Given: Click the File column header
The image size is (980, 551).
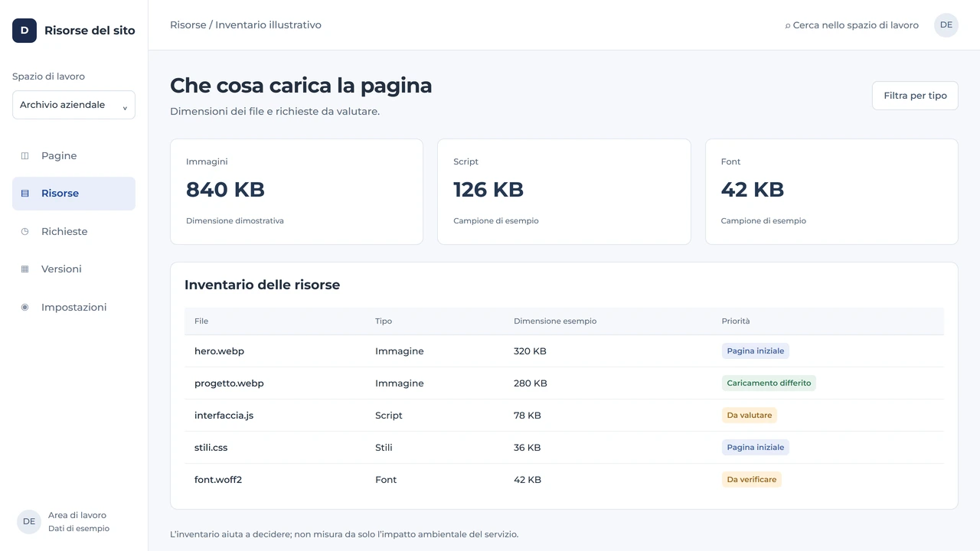Looking at the screenshot, I should [x=201, y=321].
